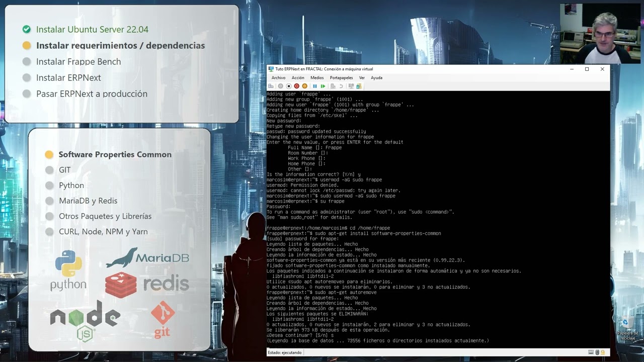Click the VM connection window title icon
The image size is (644, 362).
[x=271, y=69]
